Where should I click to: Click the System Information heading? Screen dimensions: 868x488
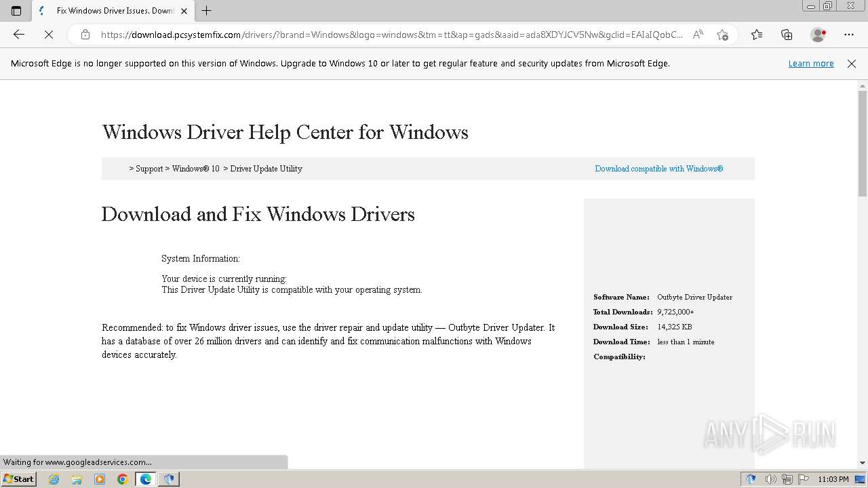coord(201,258)
